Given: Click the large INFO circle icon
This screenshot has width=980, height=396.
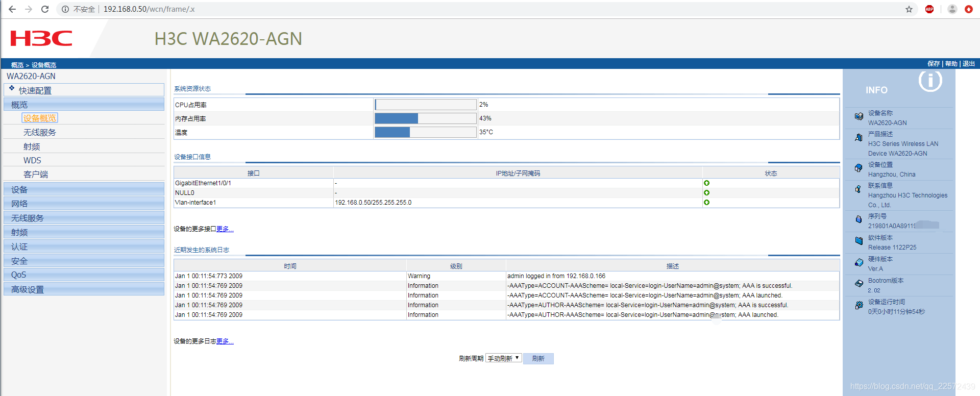Looking at the screenshot, I should (930, 80).
